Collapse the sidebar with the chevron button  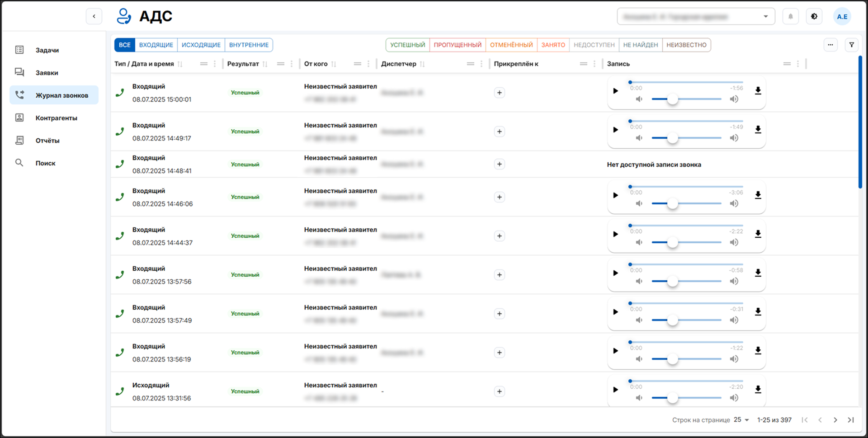94,17
